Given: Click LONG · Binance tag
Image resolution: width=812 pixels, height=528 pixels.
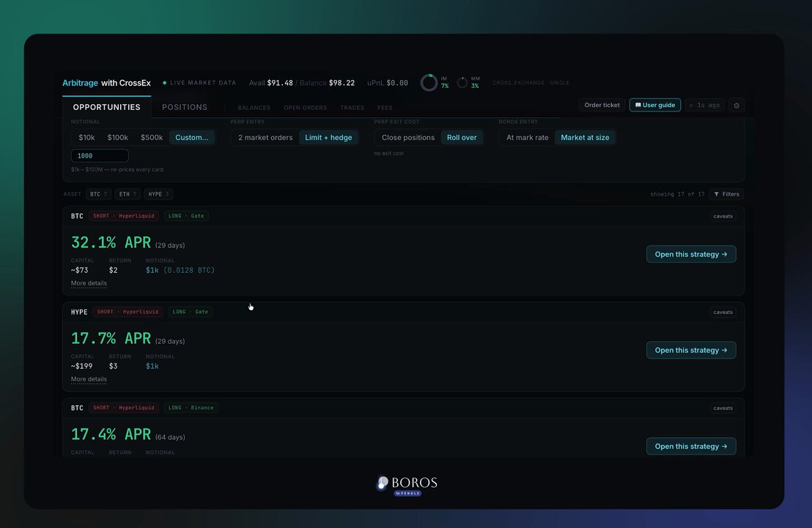Looking at the screenshot, I should click(191, 408).
